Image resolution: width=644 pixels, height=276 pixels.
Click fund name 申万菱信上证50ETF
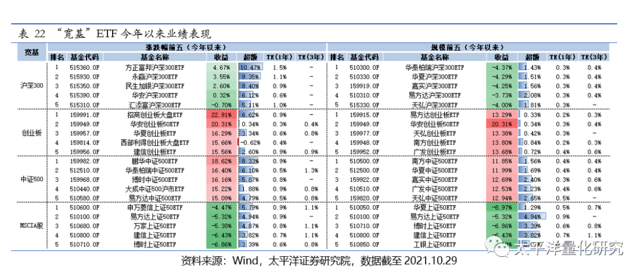click(155, 208)
